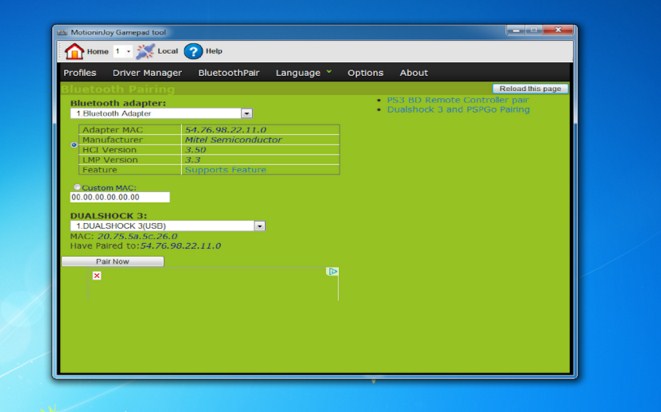Open the Options menu item

coord(365,73)
